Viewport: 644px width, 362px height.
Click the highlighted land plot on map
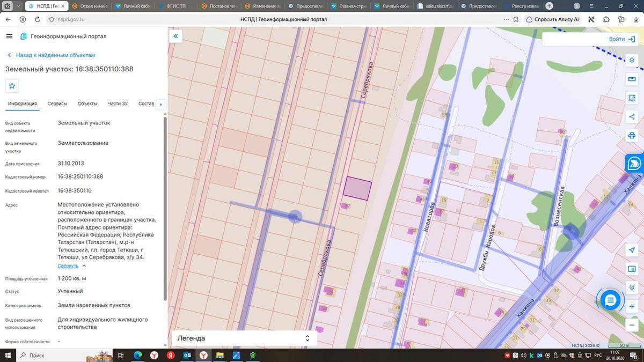point(357,188)
